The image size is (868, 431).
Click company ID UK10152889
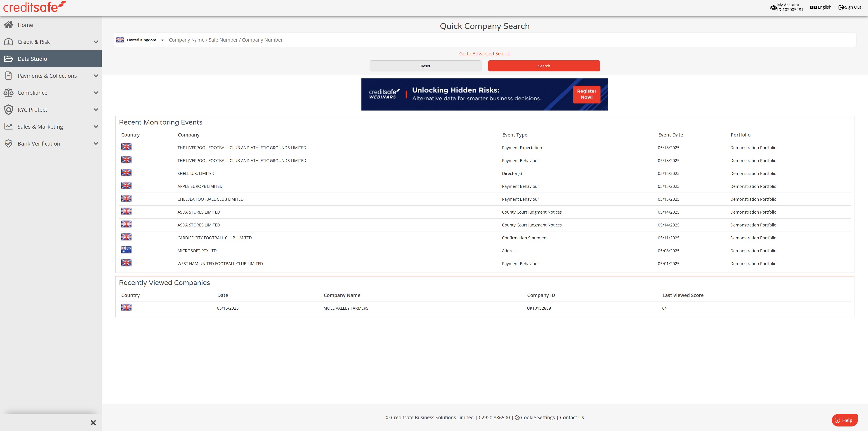point(539,308)
